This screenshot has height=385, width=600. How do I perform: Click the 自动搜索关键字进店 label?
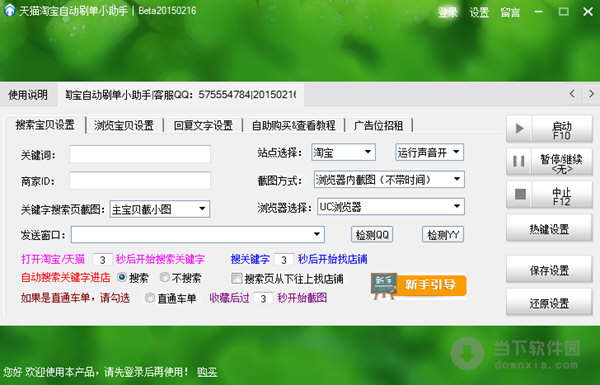(65, 277)
